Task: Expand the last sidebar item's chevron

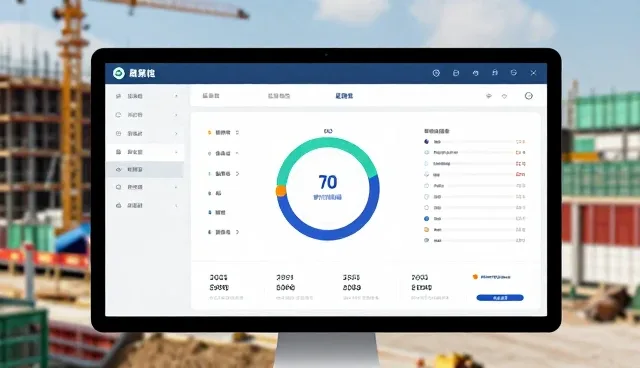Action: [x=176, y=206]
